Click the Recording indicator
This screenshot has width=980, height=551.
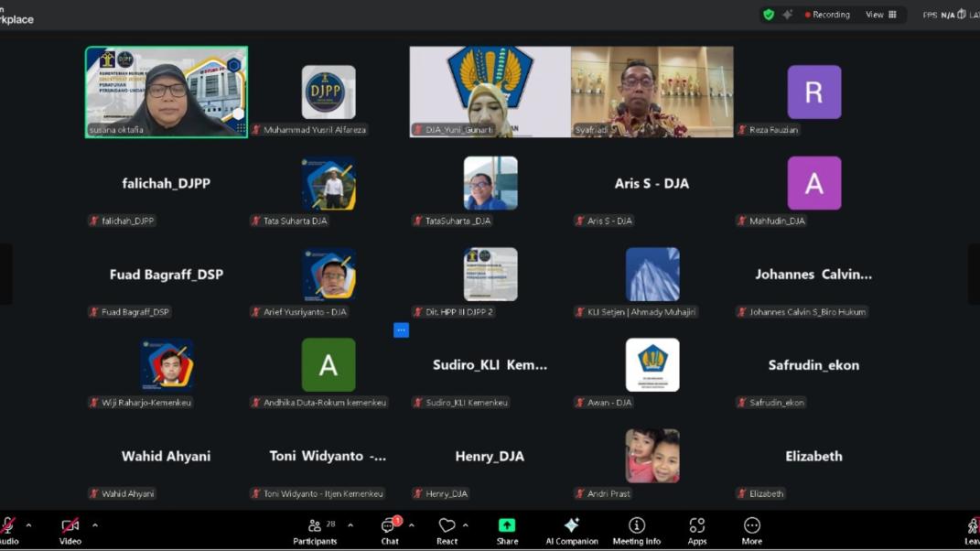(x=827, y=15)
